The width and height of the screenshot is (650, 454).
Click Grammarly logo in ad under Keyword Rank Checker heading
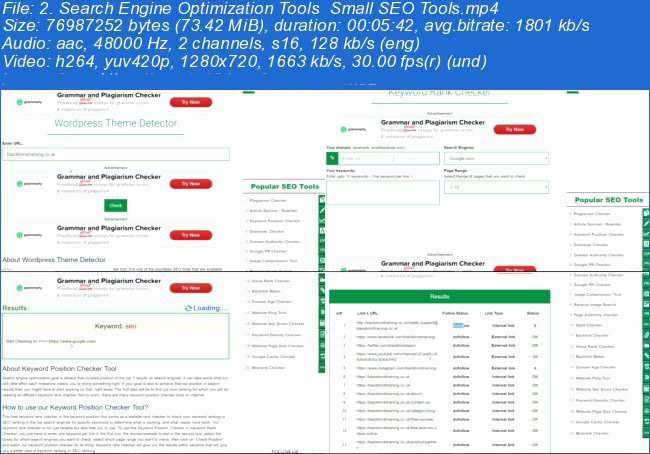354,129
